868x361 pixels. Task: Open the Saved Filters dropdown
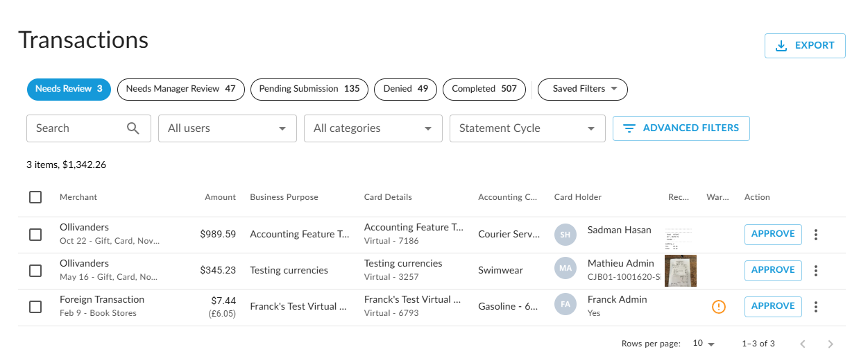583,89
